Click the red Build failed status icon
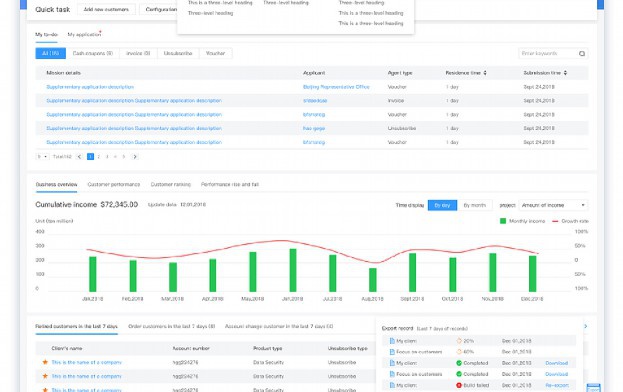This screenshot has width=623, height=392. pos(459,385)
